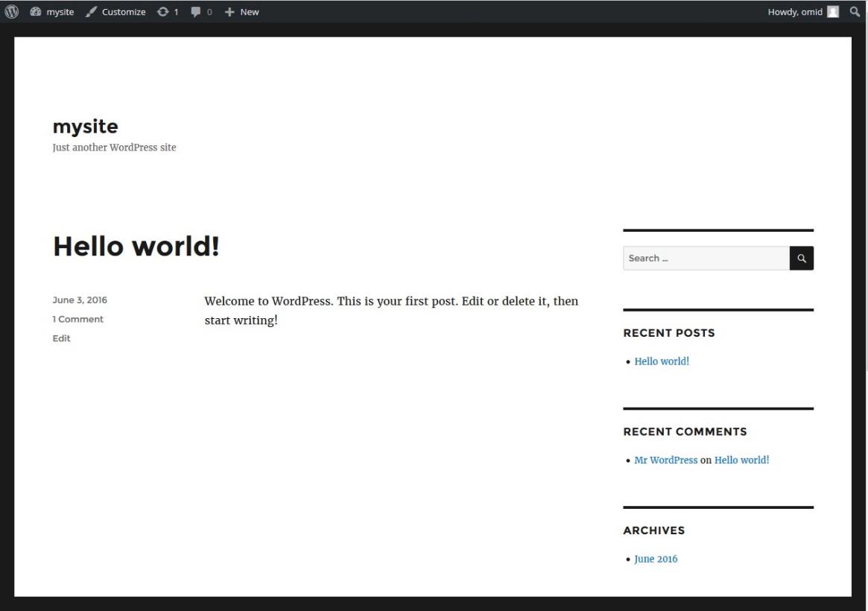Click the Customize paintbrush item
Image resolution: width=868 pixels, height=611 pixels.
[115, 12]
